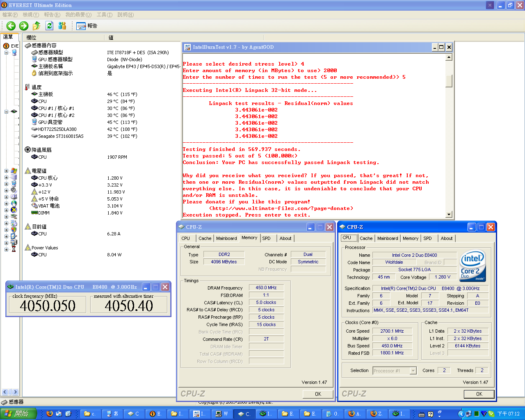Switch to SPD tab in left CPU-Z window

tap(267, 238)
